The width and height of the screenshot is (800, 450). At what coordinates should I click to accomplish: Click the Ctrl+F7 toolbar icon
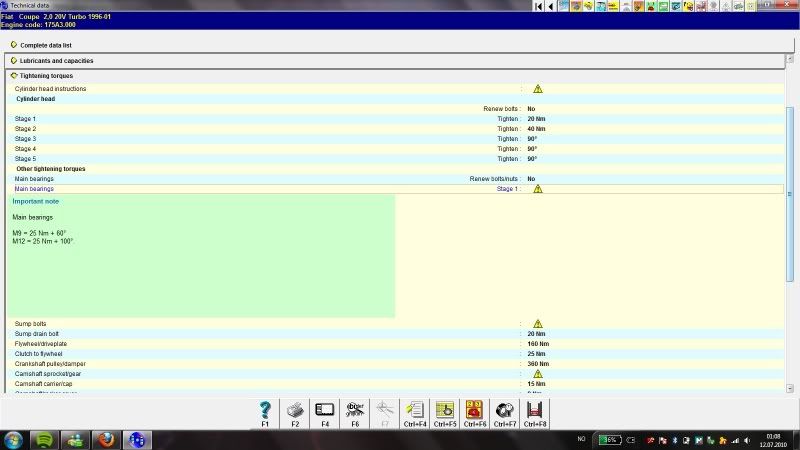[505, 411]
